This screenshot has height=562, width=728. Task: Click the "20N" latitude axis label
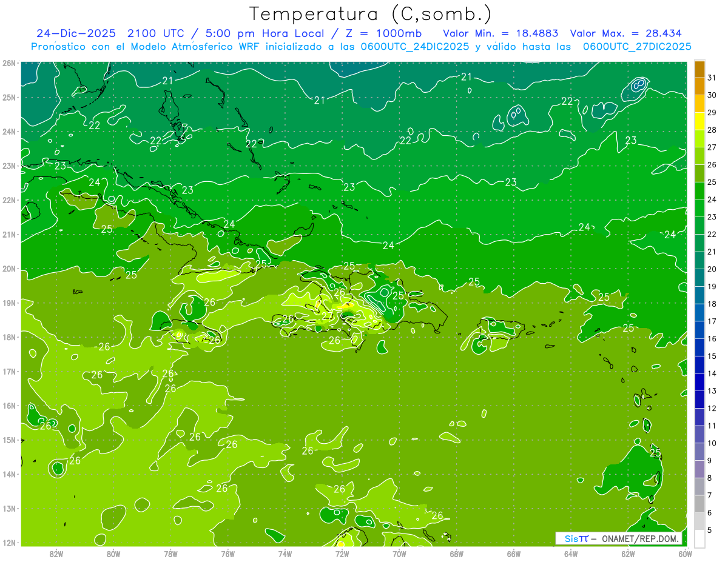[x=8, y=269]
